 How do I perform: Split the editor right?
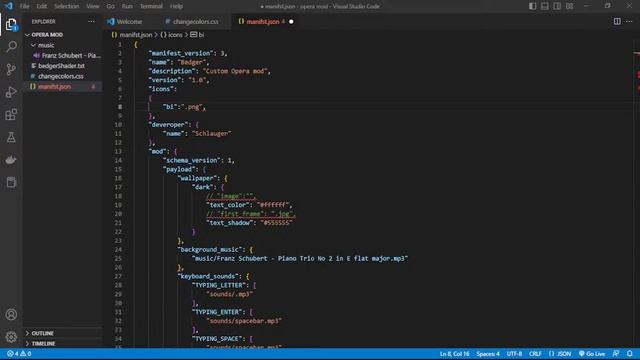tap(617, 21)
